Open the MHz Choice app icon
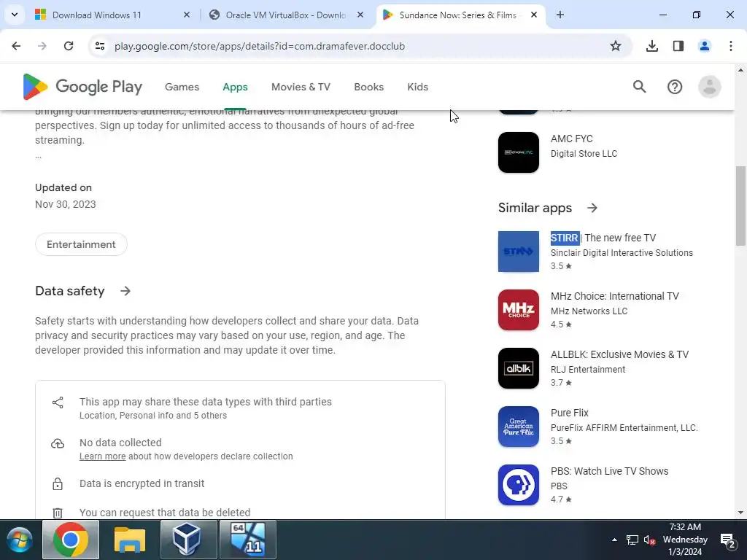 tap(519, 310)
